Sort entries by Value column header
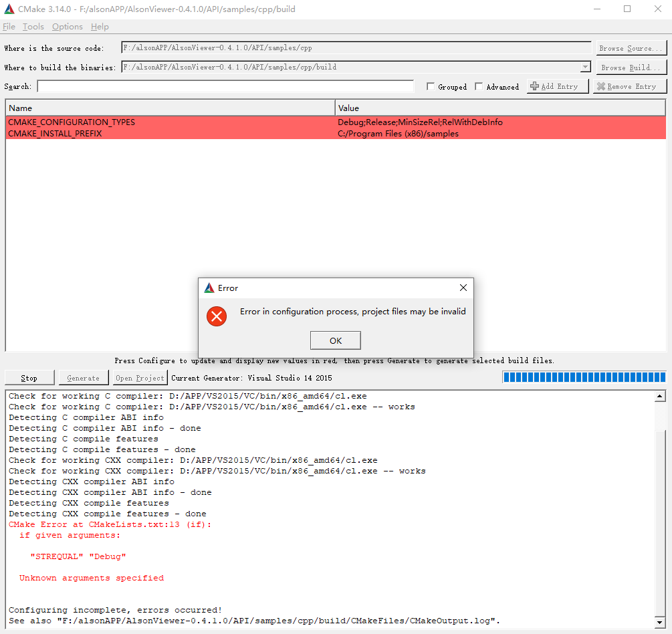The image size is (672, 634). [500, 108]
